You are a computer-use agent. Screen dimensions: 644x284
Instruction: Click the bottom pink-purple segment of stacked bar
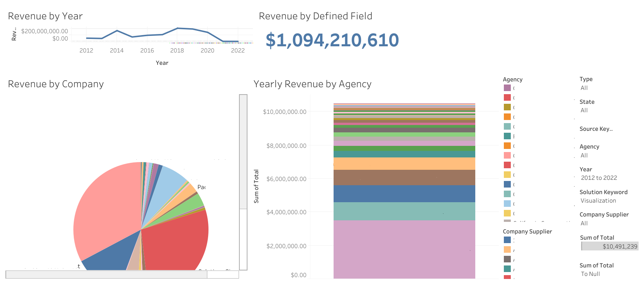point(404,249)
